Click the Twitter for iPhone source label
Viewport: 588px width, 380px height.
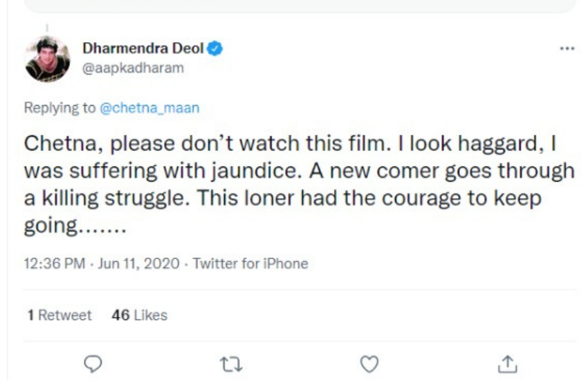pyautogui.click(x=250, y=263)
